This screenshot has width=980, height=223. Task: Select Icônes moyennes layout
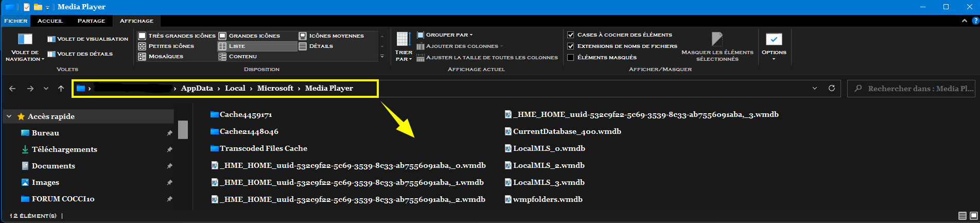click(x=331, y=36)
